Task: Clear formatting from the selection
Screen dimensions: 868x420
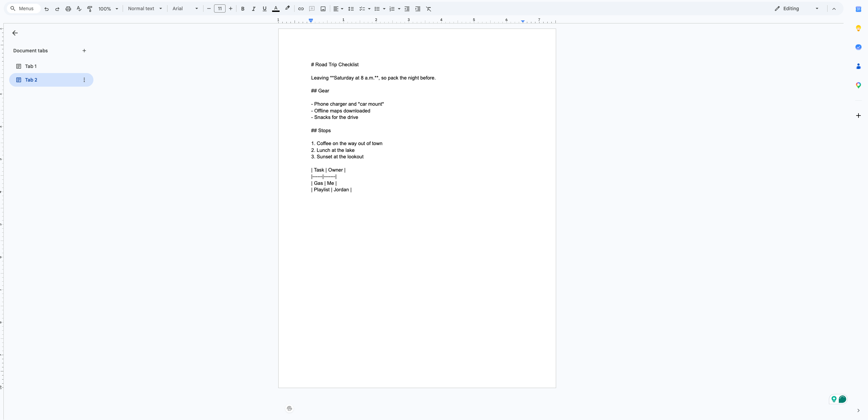Action: (429, 9)
